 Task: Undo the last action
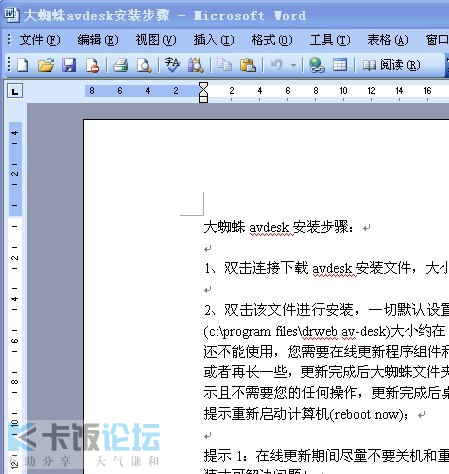pyautogui.click(x=277, y=65)
